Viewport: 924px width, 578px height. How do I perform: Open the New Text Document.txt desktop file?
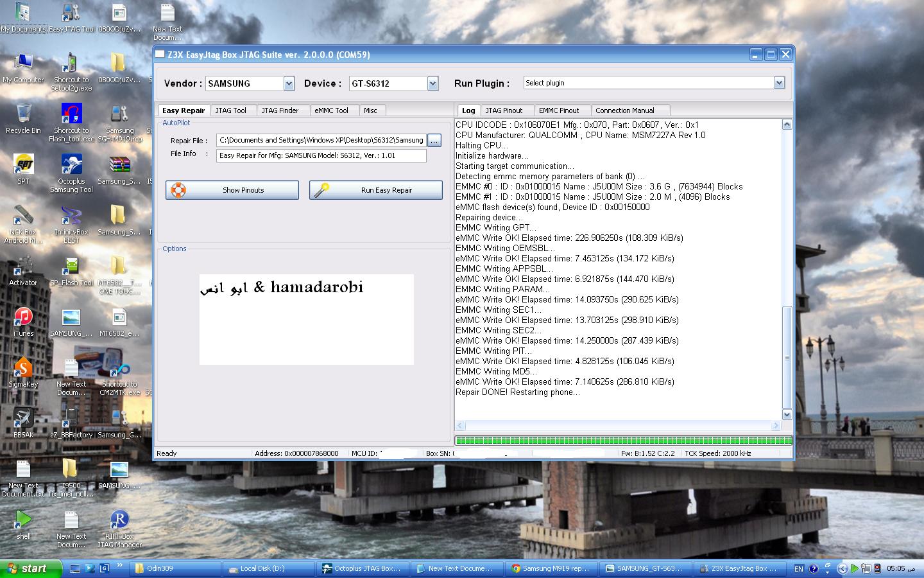23,478
